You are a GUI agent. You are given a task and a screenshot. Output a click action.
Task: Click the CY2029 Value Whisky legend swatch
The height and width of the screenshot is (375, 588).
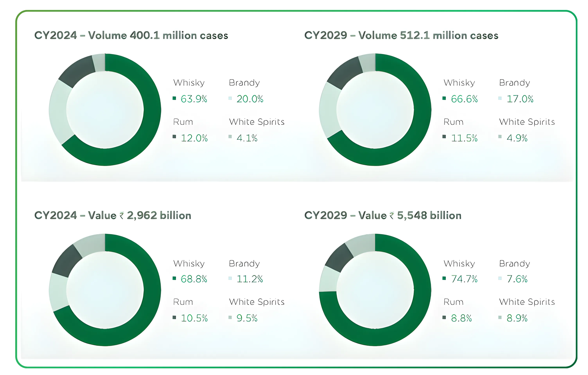pyautogui.click(x=444, y=278)
